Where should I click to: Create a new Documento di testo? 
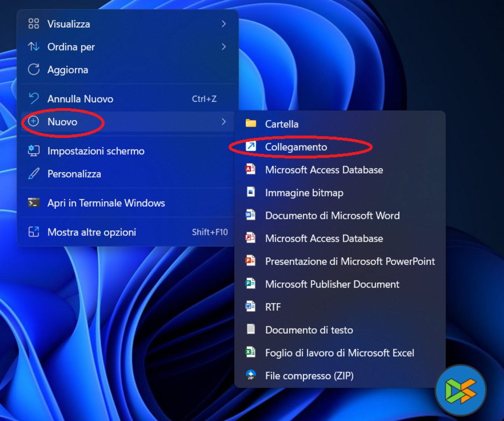pyautogui.click(x=340, y=330)
